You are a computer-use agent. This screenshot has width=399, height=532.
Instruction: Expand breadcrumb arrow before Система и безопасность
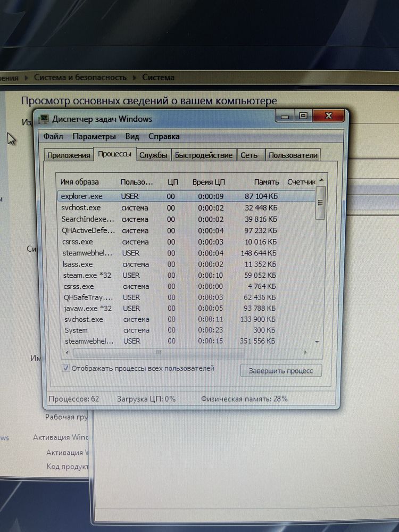pyautogui.click(x=27, y=78)
